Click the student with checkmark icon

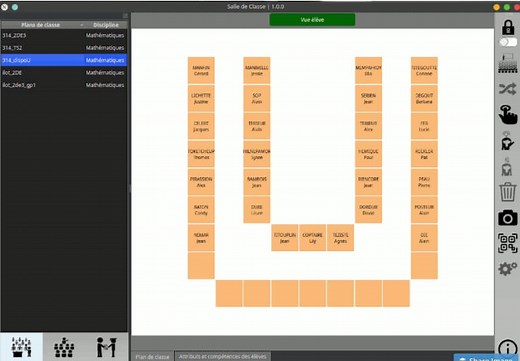tap(507, 141)
